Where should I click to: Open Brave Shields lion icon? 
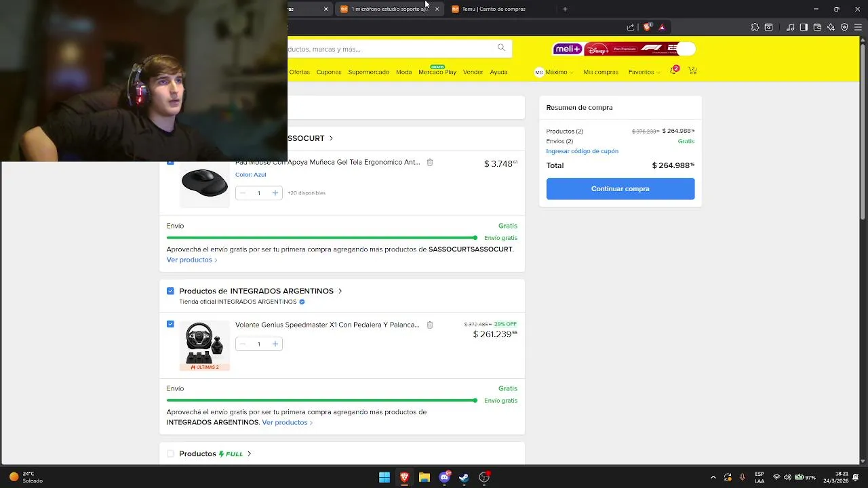click(x=647, y=27)
